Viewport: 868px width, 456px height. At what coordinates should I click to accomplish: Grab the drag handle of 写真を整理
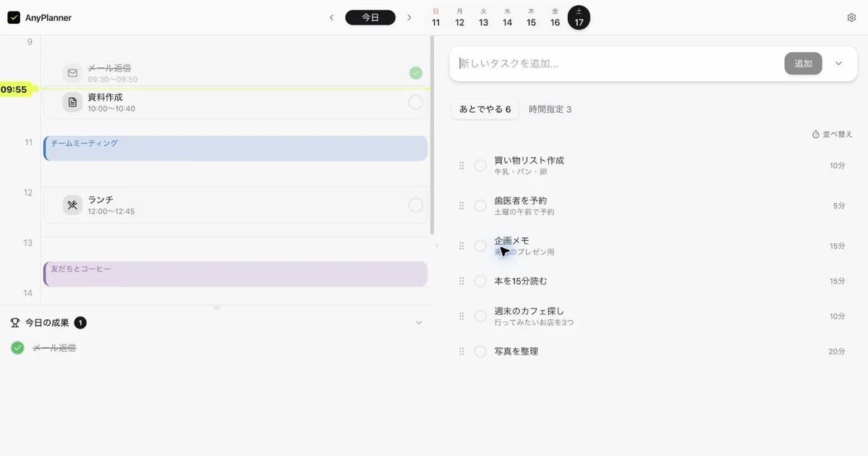click(x=461, y=351)
